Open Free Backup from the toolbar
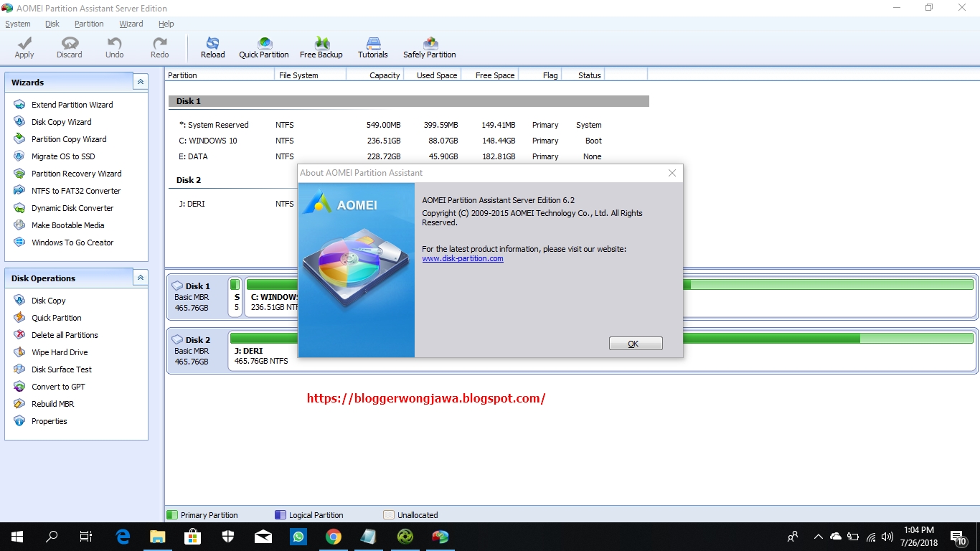 321,48
